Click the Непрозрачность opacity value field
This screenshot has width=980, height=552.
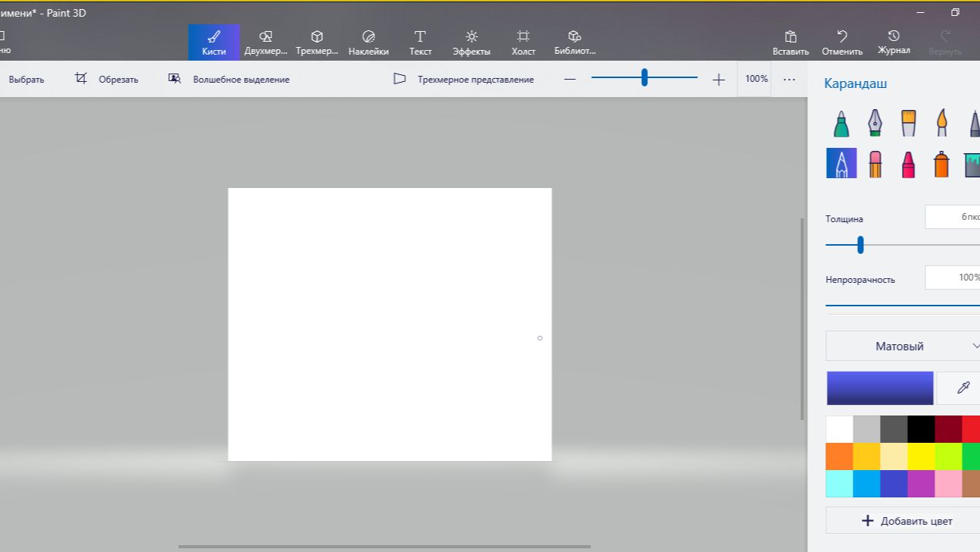click(x=953, y=278)
